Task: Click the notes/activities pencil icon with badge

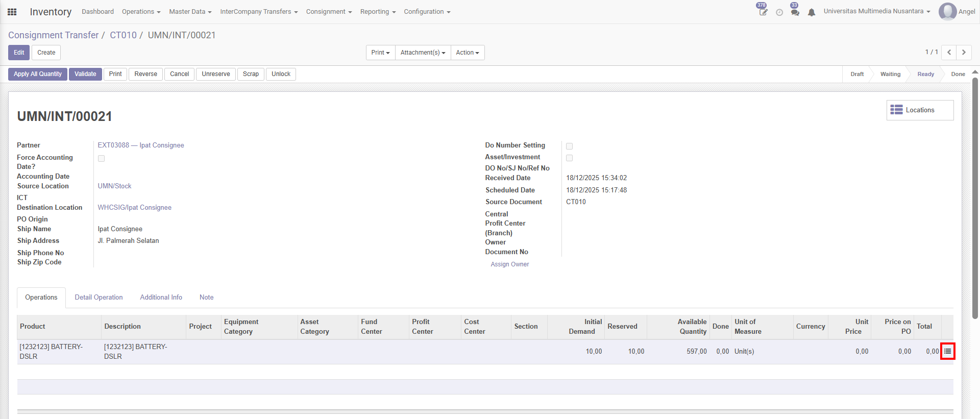Action: (763, 12)
